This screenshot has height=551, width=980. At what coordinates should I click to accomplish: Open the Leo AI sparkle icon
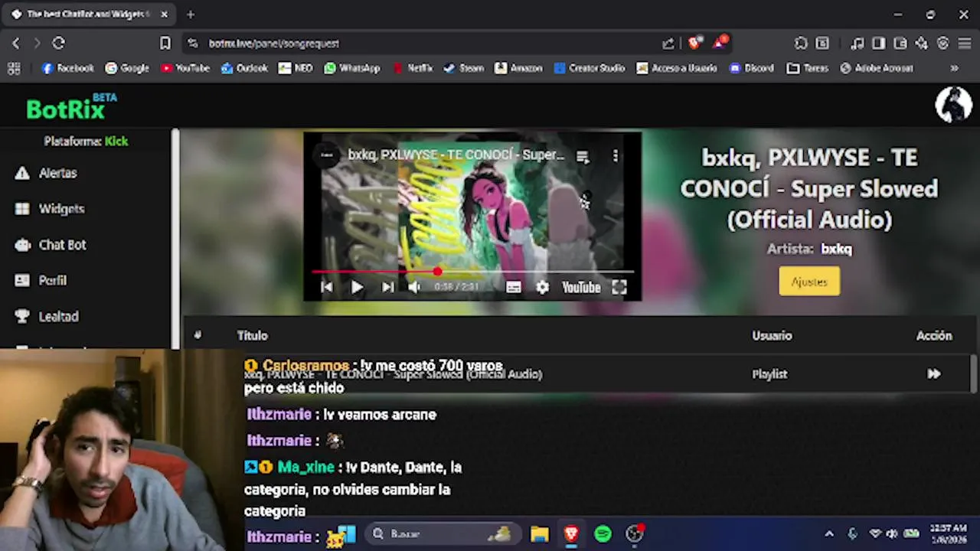[x=922, y=44]
